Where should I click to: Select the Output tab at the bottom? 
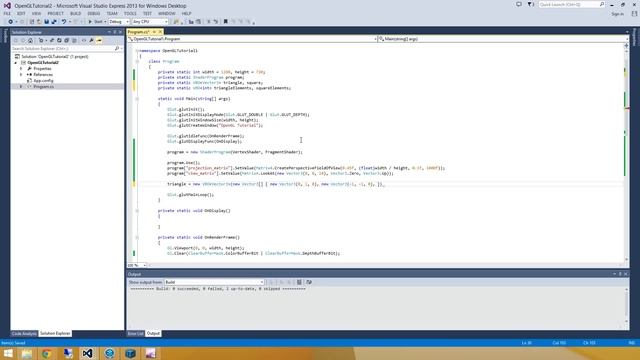(153, 333)
